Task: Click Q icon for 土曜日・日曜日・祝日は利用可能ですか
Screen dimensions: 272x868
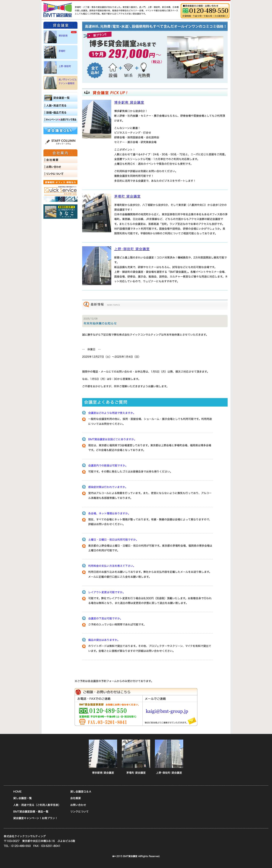Action: click(84, 540)
